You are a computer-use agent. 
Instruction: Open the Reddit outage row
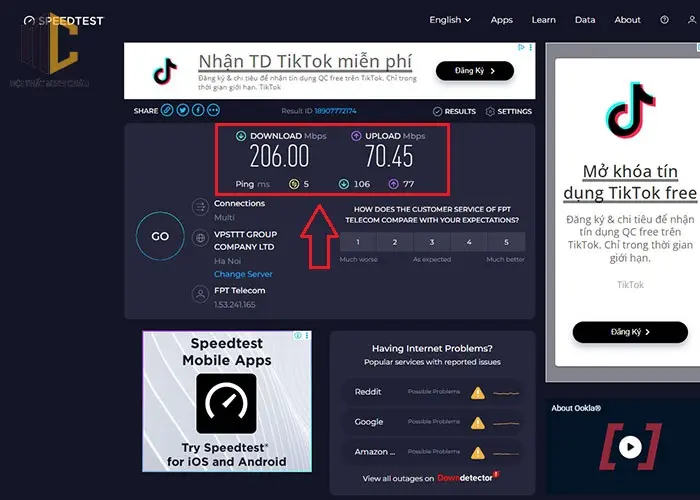point(432,392)
